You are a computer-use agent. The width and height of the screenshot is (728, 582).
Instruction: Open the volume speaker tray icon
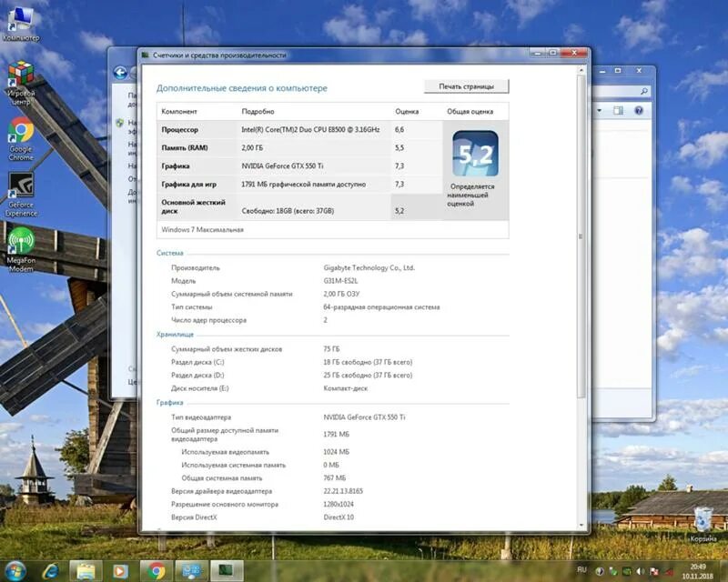(642, 571)
